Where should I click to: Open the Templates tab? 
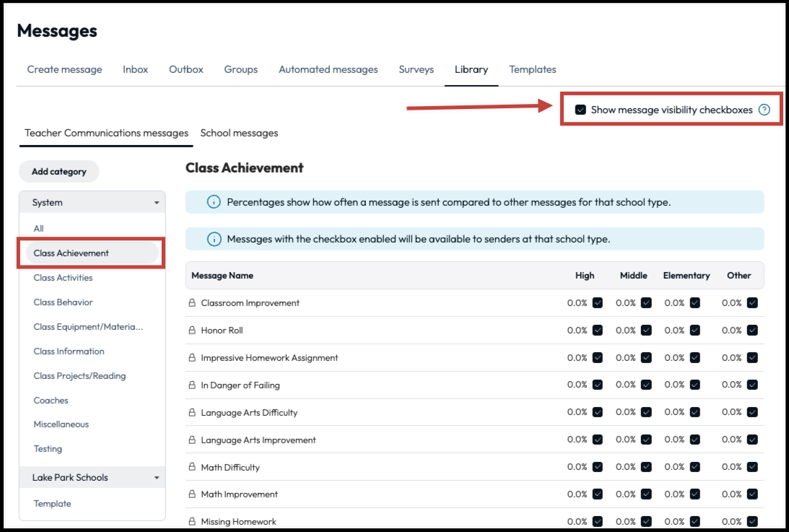pyautogui.click(x=532, y=70)
